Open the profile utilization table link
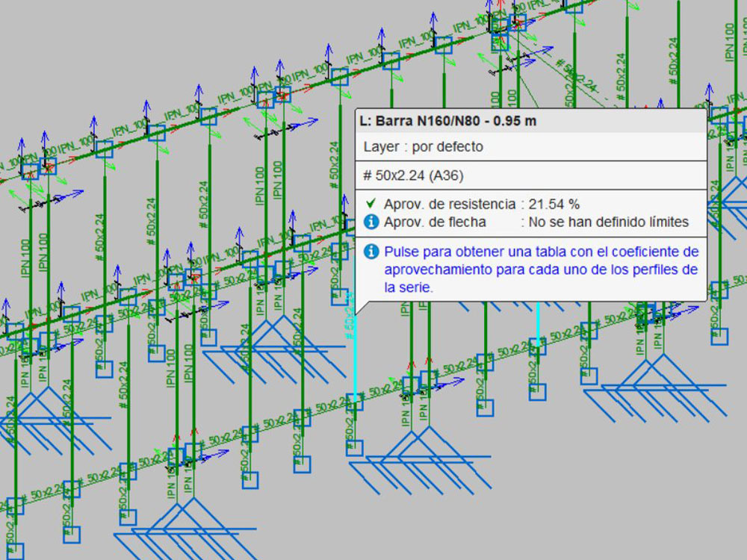 (x=541, y=269)
